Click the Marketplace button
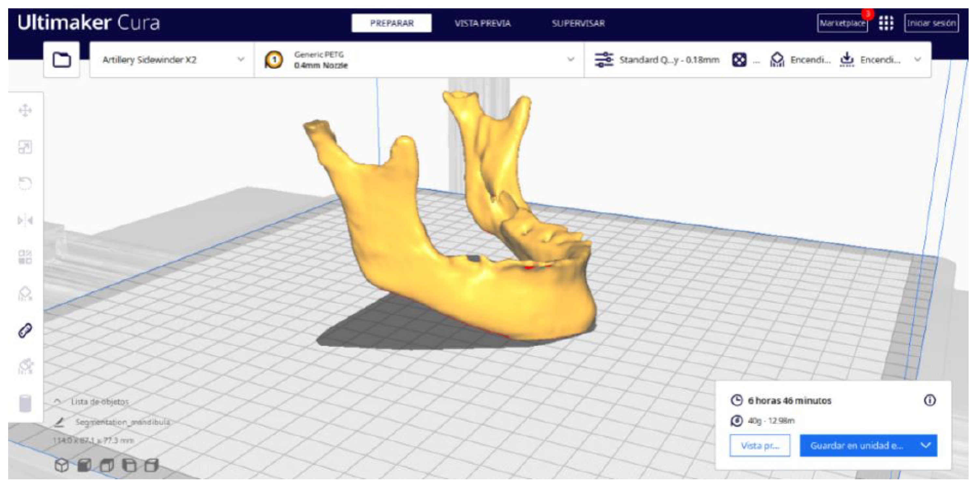980x492 pixels. (x=842, y=23)
